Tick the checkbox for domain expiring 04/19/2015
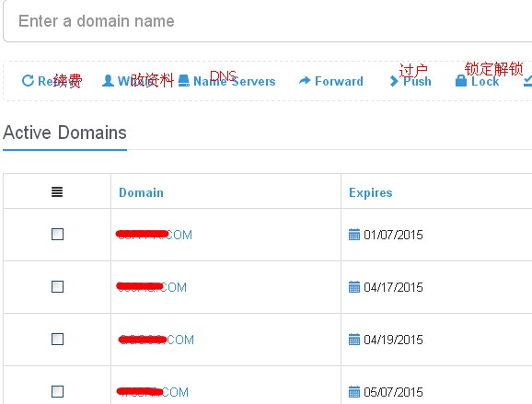 (57, 339)
